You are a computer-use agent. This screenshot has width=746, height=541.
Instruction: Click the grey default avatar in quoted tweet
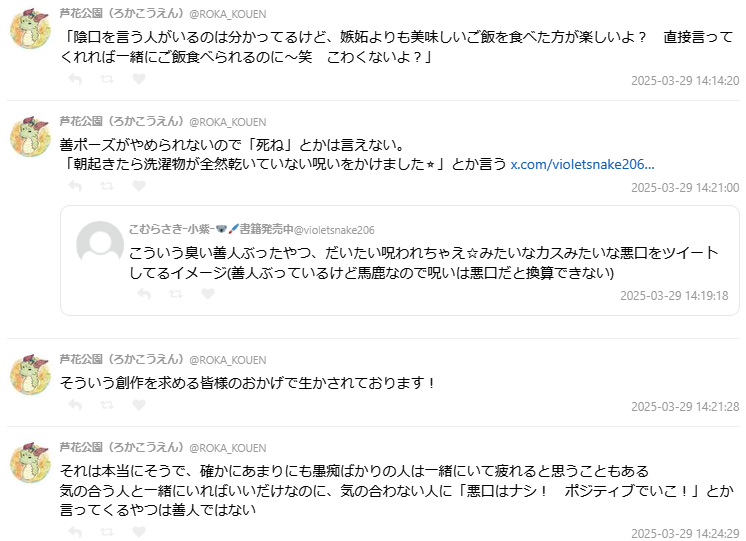[100, 244]
